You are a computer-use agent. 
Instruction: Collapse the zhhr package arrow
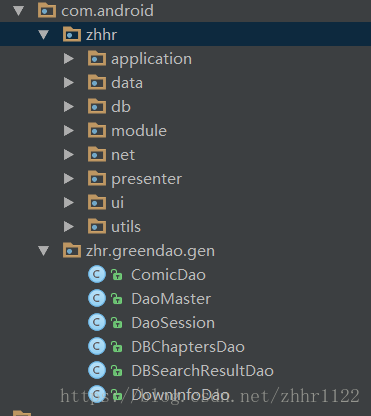coord(44,35)
